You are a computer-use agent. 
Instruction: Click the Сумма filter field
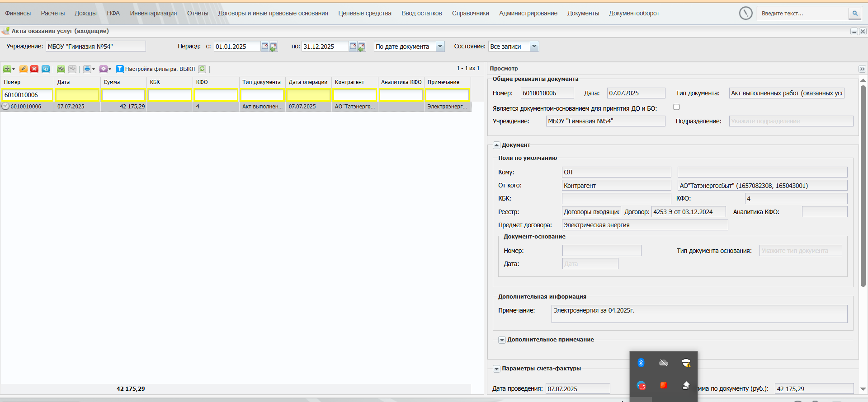123,95
